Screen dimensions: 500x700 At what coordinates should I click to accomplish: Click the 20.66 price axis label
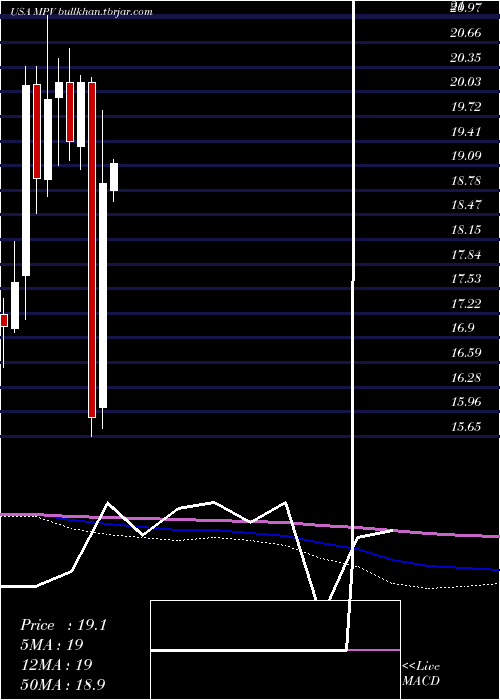point(466,33)
